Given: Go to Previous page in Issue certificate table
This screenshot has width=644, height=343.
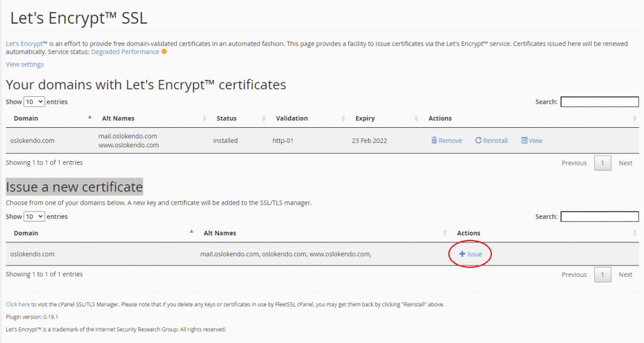Looking at the screenshot, I should (x=574, y=274).
